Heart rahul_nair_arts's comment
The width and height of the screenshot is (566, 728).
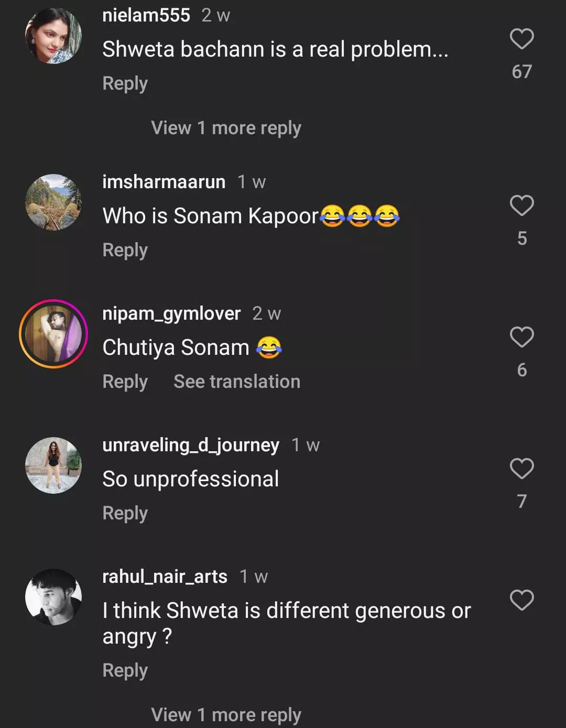click(521, 600)
